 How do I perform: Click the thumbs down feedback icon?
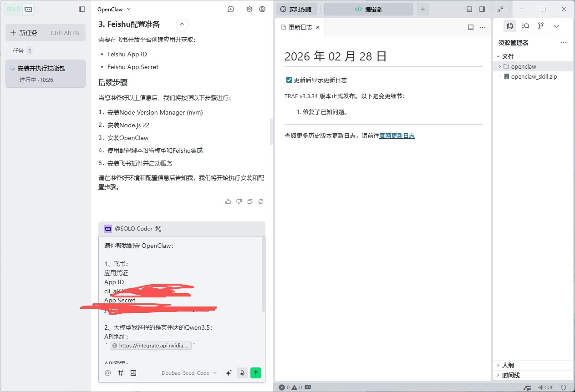coord(239,201)
